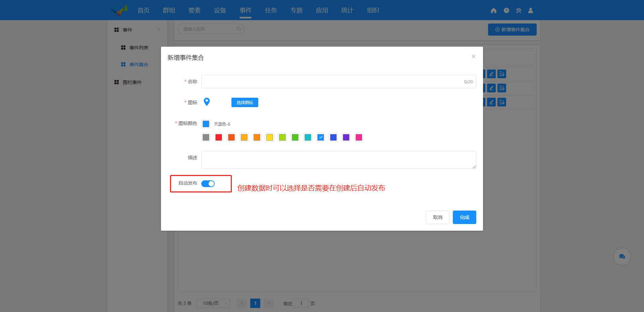Pick the lime green color swatch

[x=282, y=137]
